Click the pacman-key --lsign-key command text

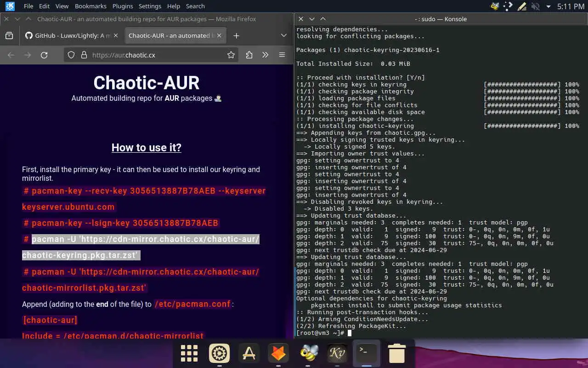pos(121,223)
